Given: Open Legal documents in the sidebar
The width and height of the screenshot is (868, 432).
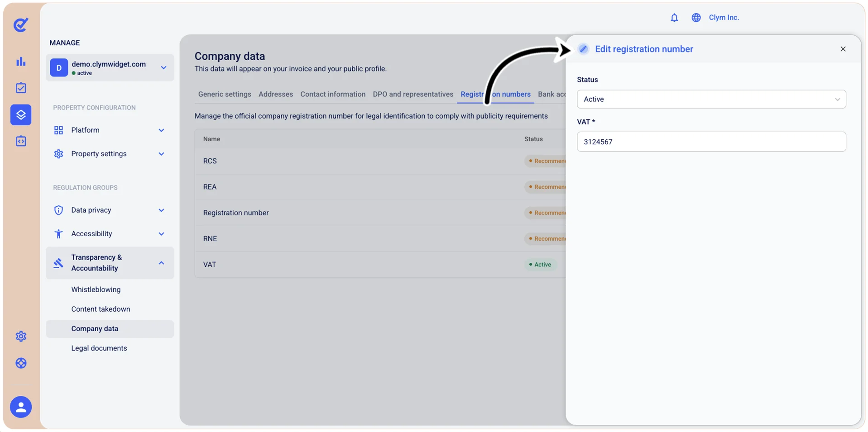Looking at the screenshot, I should (x=99, y=348).
